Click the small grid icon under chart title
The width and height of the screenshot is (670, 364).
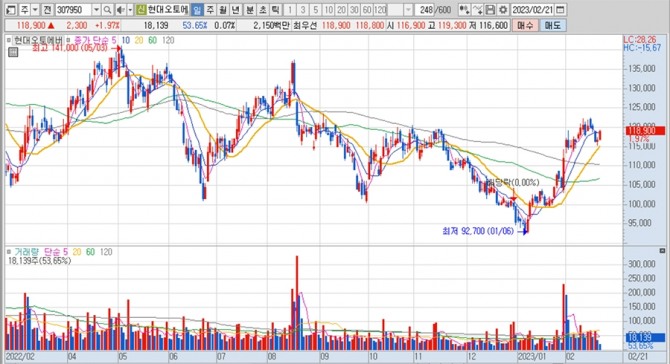13,52
